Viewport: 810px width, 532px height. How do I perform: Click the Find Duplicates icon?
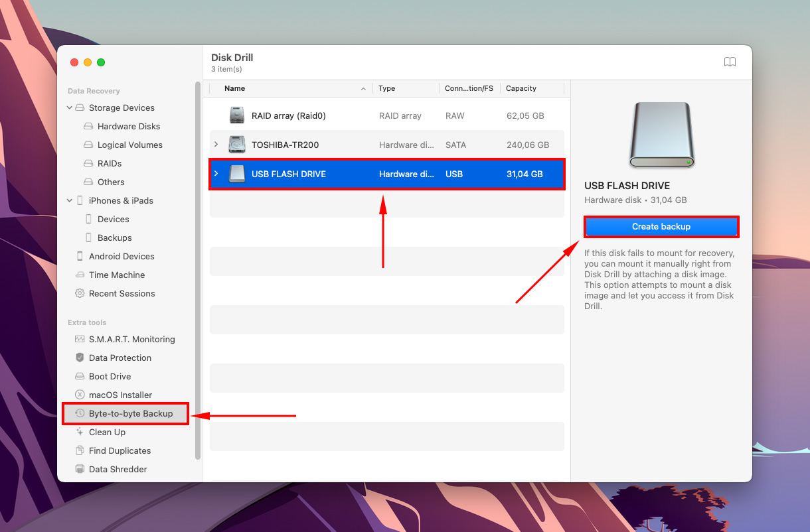pyautogui.click(x=80, y=450)
